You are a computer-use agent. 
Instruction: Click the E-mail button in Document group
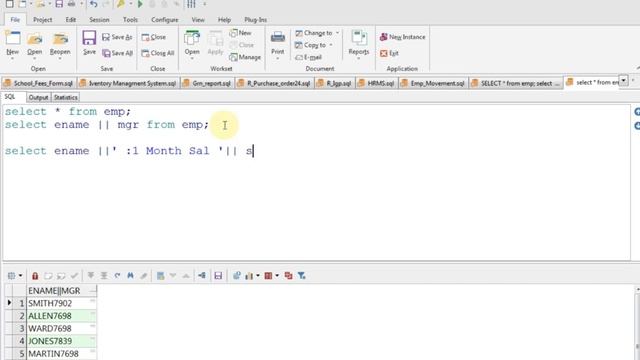[309, 57]
